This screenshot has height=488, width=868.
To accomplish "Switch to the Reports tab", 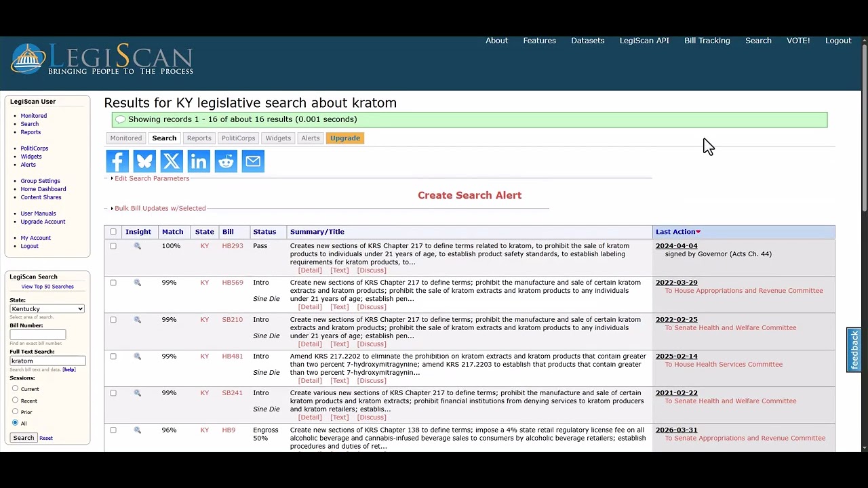I will (199, 138).
